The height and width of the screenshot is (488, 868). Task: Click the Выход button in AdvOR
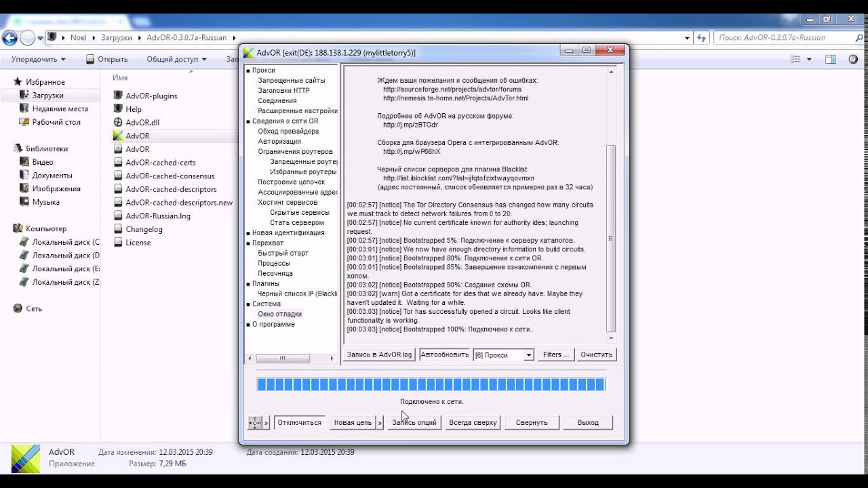coord(588,422)
